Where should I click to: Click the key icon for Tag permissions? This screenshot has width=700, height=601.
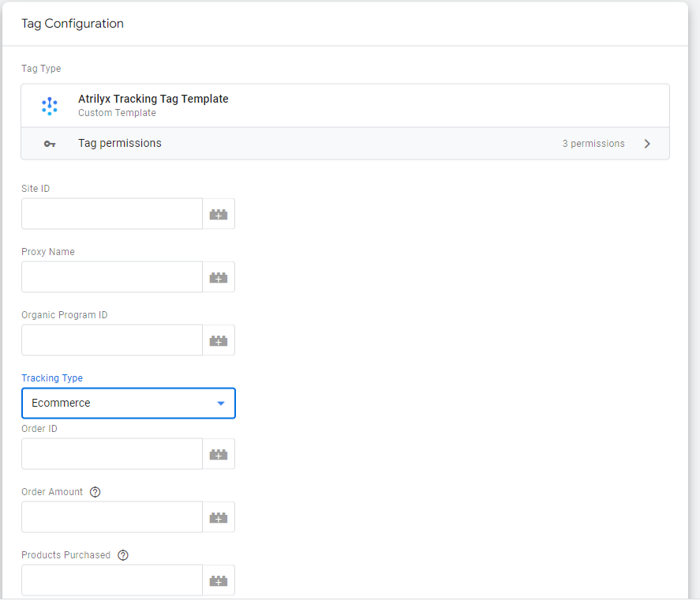50,144
